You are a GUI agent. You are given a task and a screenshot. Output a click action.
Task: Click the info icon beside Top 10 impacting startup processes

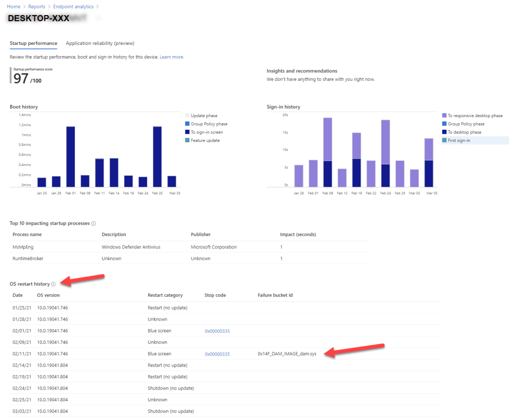coord(94,223)
